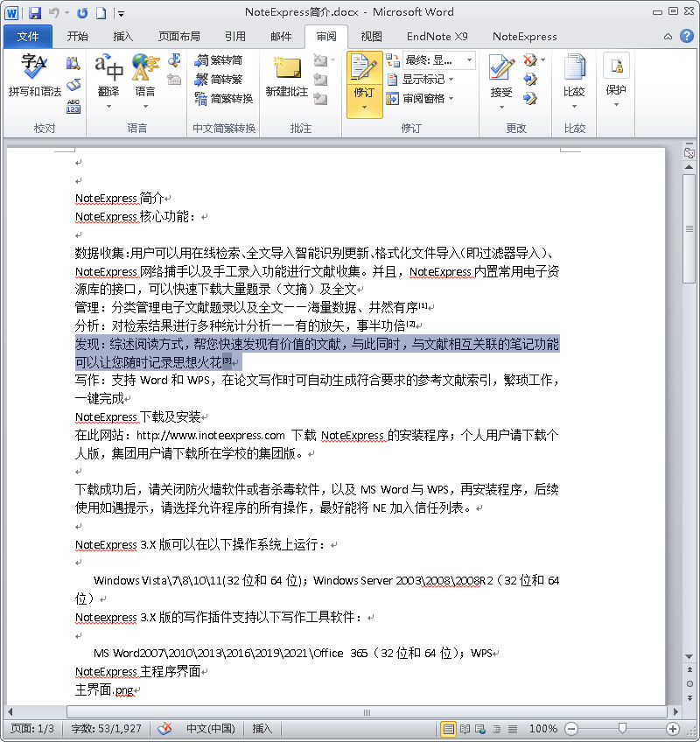This screenshot has height=742, width=700.
Task: Open the Thesaurus book icon
Action: [x=73, y=85]
